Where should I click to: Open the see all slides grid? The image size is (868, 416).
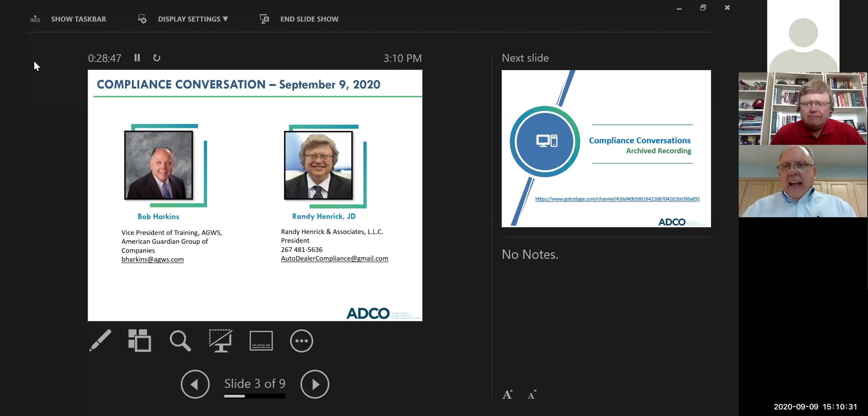click(140, 340)
